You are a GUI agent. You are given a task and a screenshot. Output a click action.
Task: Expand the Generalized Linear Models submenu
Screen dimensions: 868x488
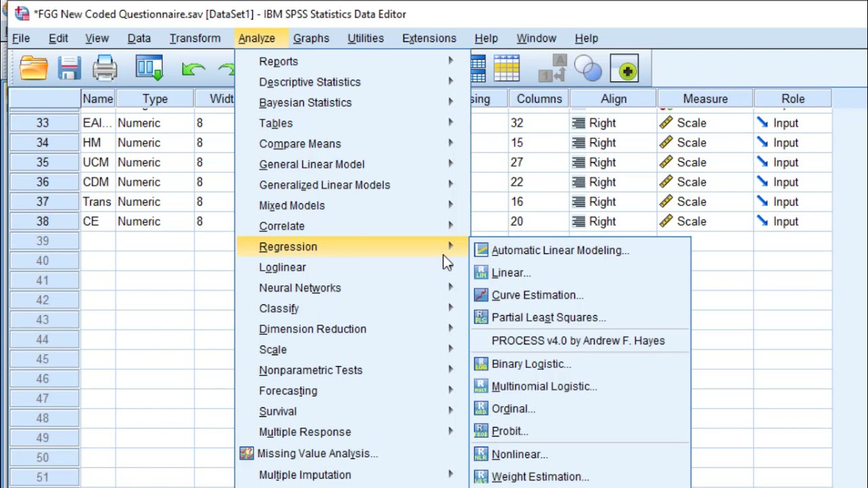[x=353, y=184]
